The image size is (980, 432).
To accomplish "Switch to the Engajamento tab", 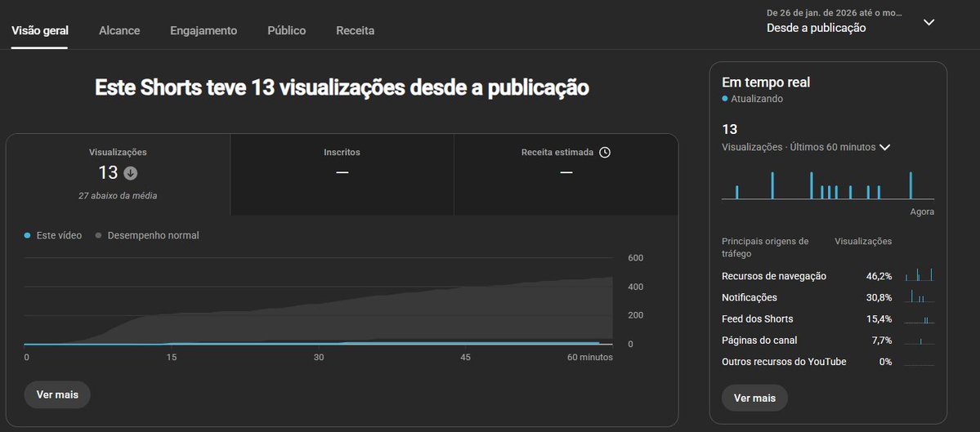I will click(x=204, y=30).
